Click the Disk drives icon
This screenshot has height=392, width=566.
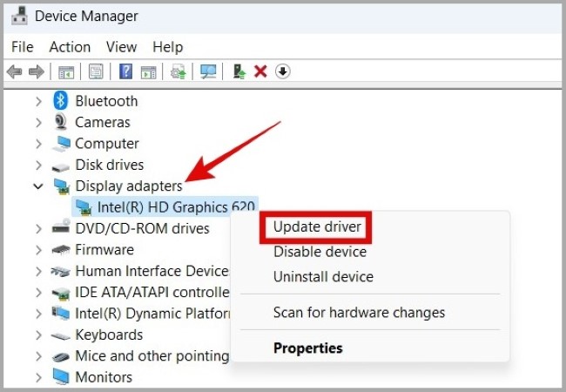[x=61, y=167]
